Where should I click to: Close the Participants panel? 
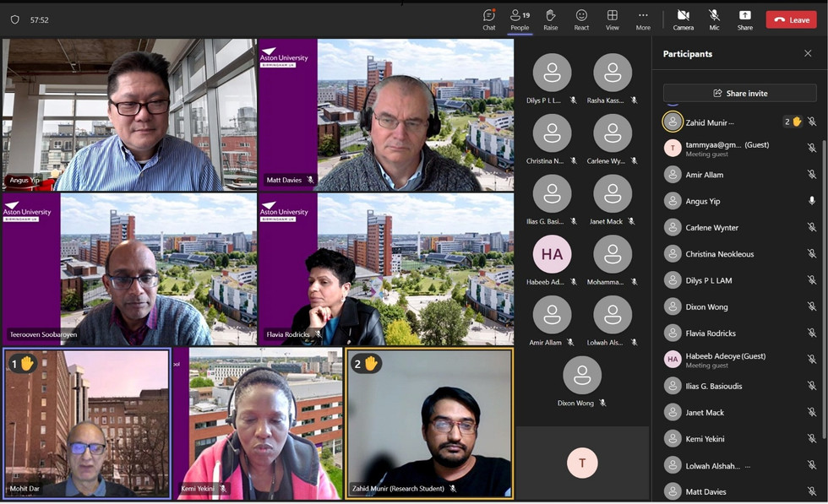tap(808, 54)
